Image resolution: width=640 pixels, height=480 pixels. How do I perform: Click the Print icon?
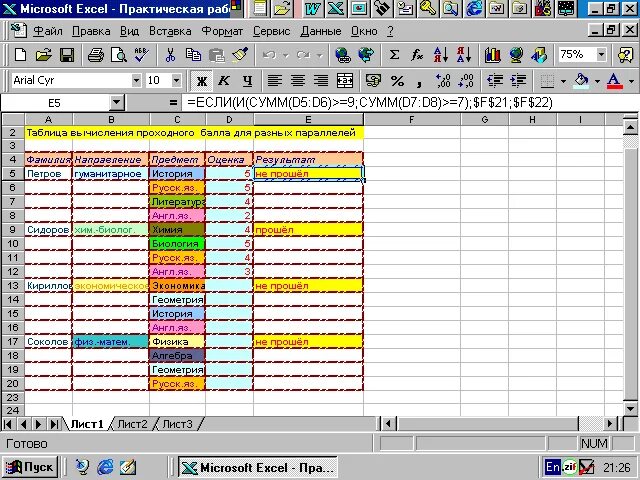[96, 54]
